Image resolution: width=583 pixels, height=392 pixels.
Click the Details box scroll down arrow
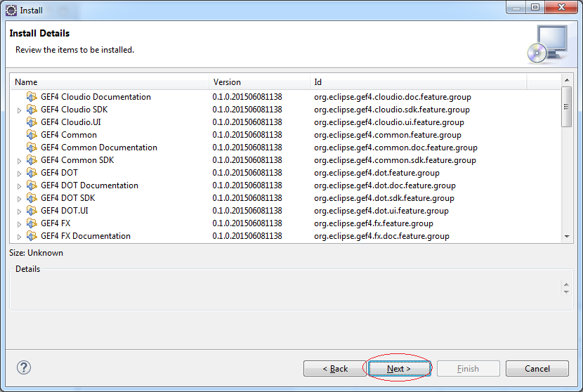click(x=566, y=292)
